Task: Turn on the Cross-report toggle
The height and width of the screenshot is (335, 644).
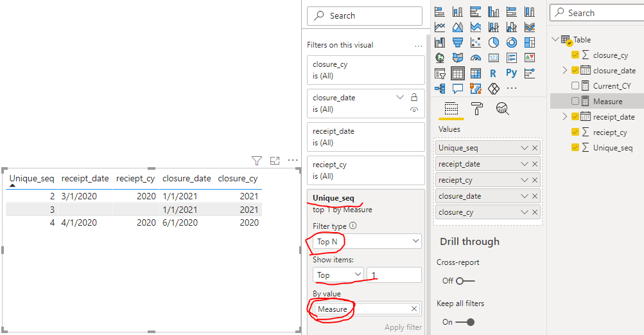Action: [x=466, y=281]
